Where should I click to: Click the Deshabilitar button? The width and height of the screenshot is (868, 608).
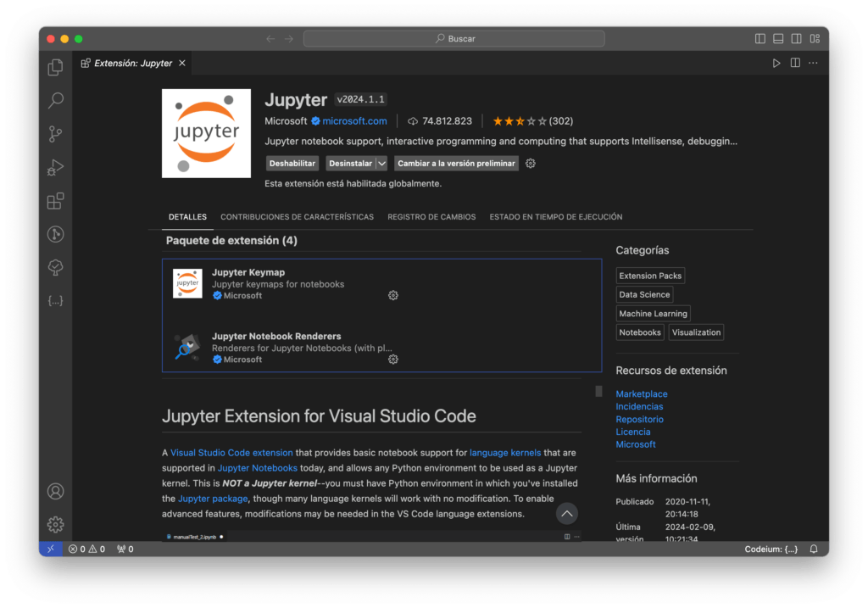point(292,164)
